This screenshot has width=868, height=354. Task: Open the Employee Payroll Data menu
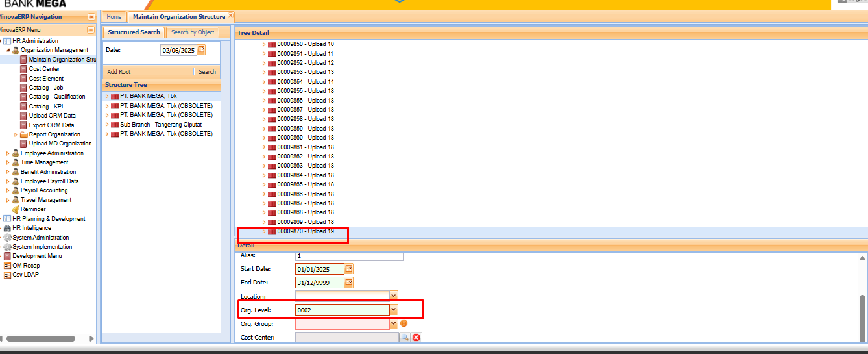49,181
